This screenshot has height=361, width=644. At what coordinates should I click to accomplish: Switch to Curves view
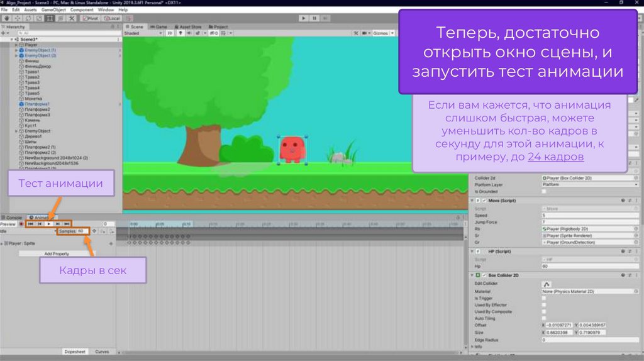101,352
